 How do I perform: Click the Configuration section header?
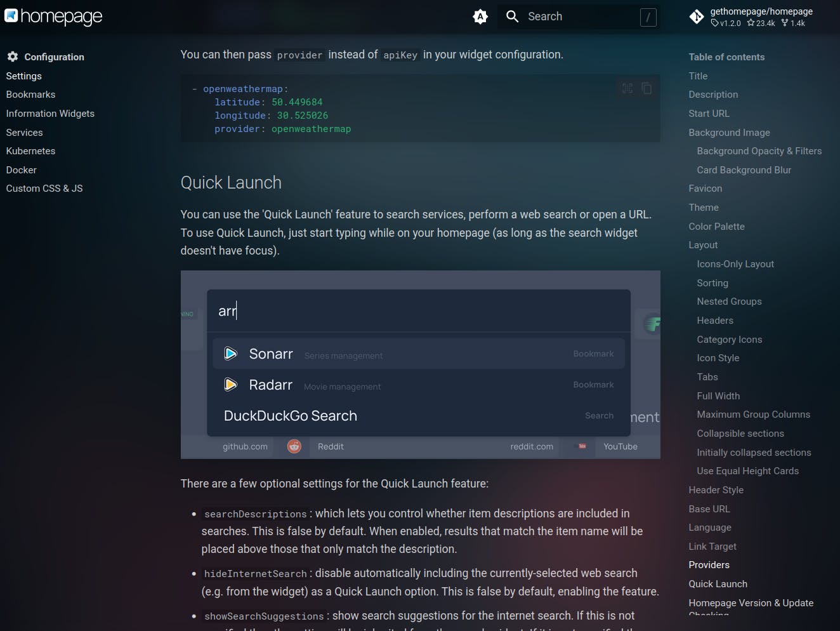coord(54,57)
